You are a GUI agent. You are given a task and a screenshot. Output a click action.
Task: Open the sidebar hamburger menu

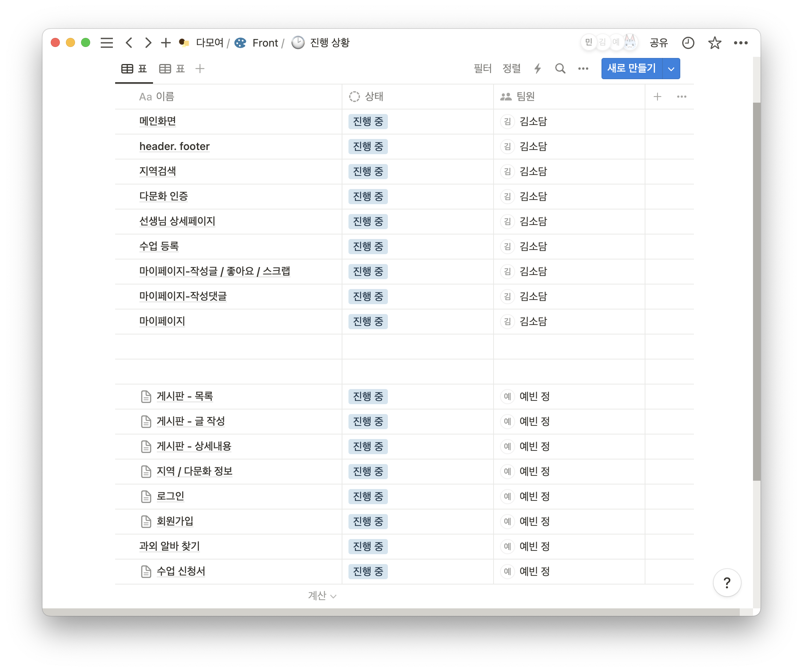107,42
